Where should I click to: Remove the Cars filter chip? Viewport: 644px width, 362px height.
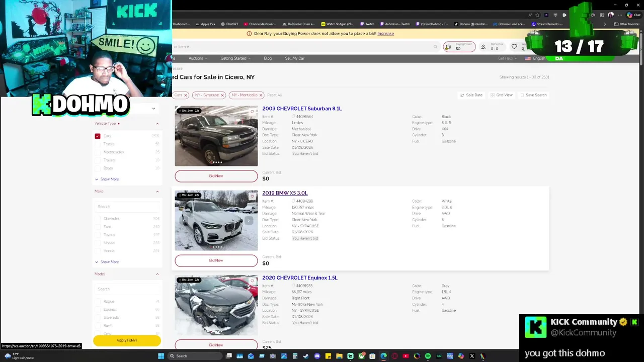(x=185, y=95)
